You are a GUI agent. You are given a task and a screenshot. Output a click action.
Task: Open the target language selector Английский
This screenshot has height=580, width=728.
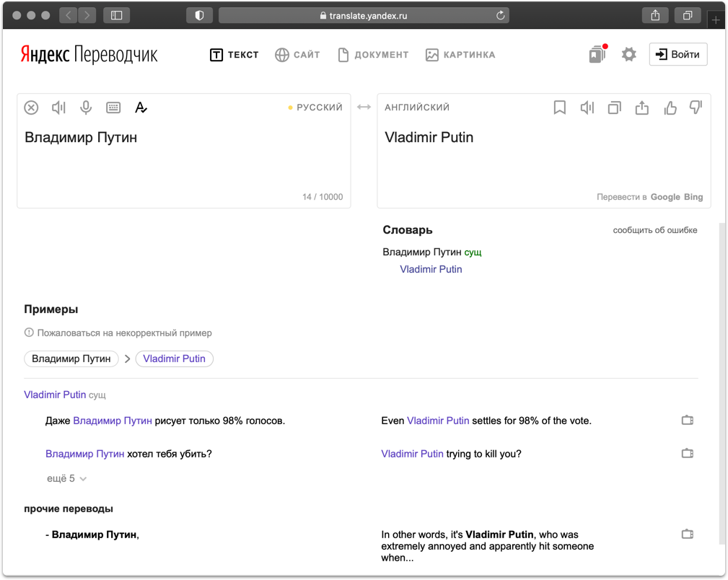tap(417, 107)
